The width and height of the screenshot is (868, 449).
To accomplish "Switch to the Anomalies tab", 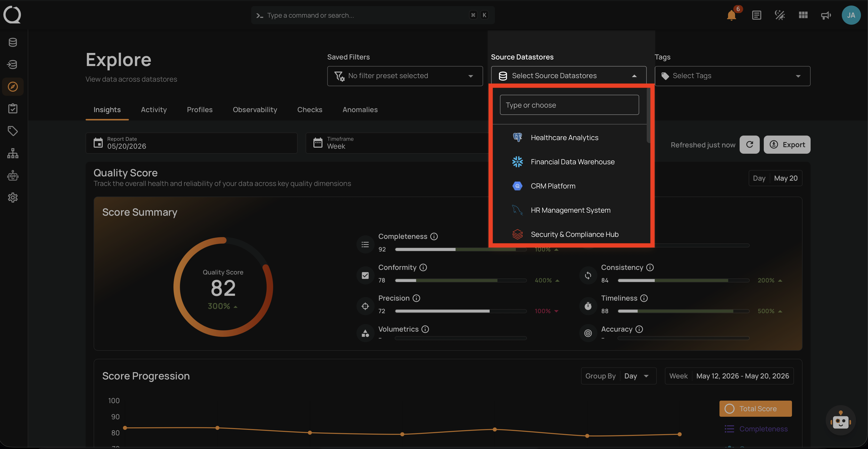I will tap(360, 110).
